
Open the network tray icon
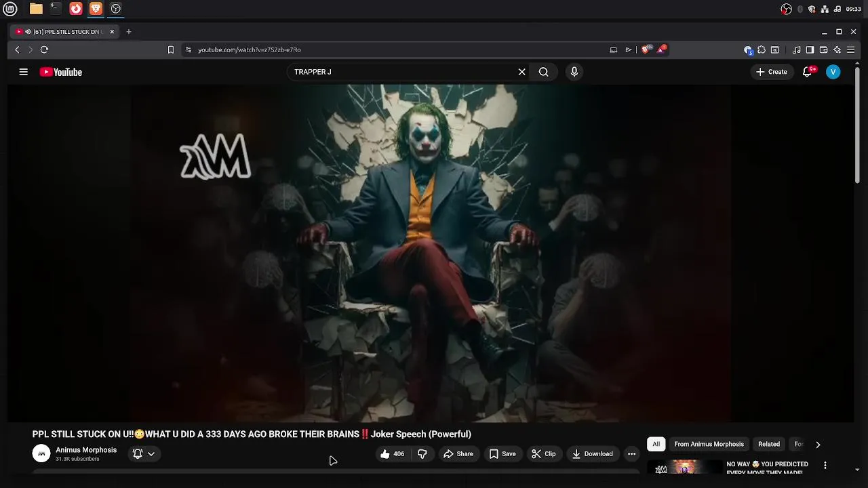[x=825, y=9]
